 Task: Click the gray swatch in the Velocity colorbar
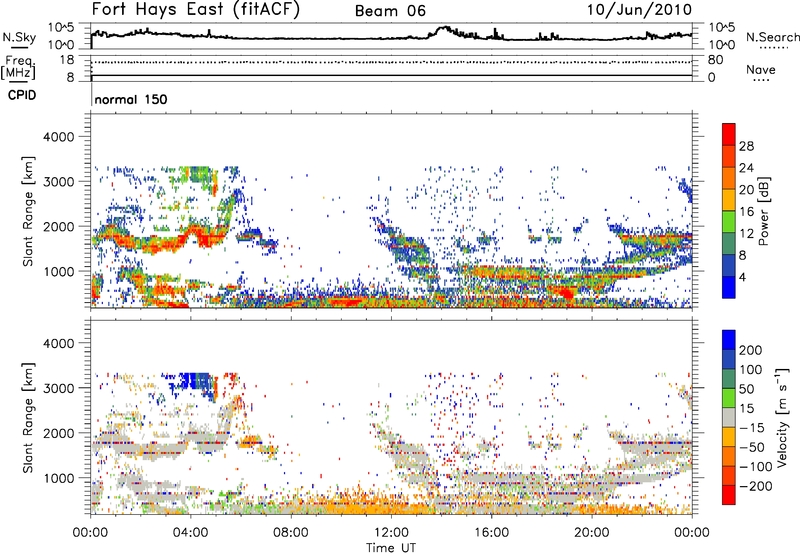coord(729,417)
